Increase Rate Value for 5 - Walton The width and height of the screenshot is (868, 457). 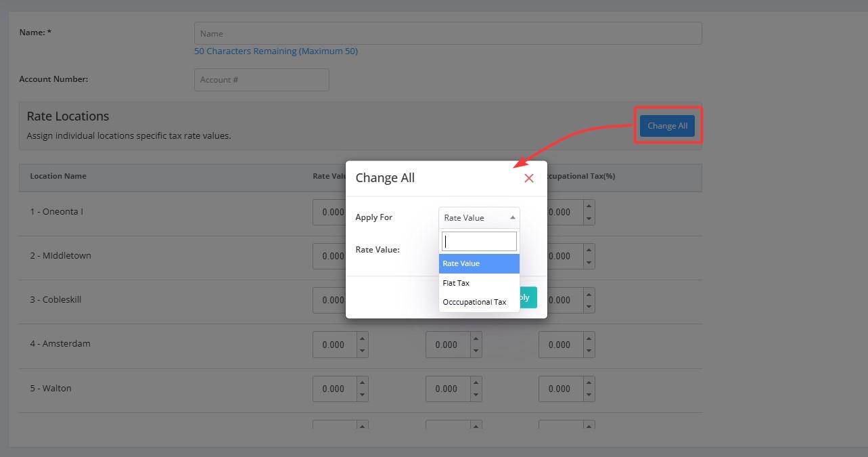coord(363,383)
